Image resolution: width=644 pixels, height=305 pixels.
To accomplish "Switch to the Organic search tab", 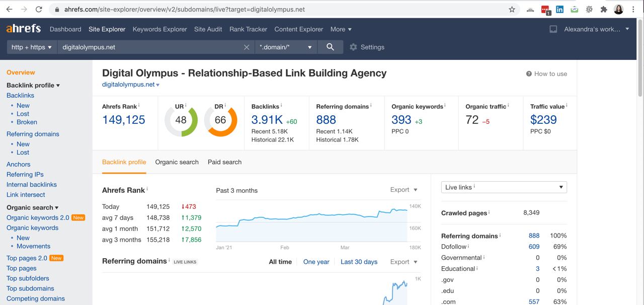I will tap(177, 162).
